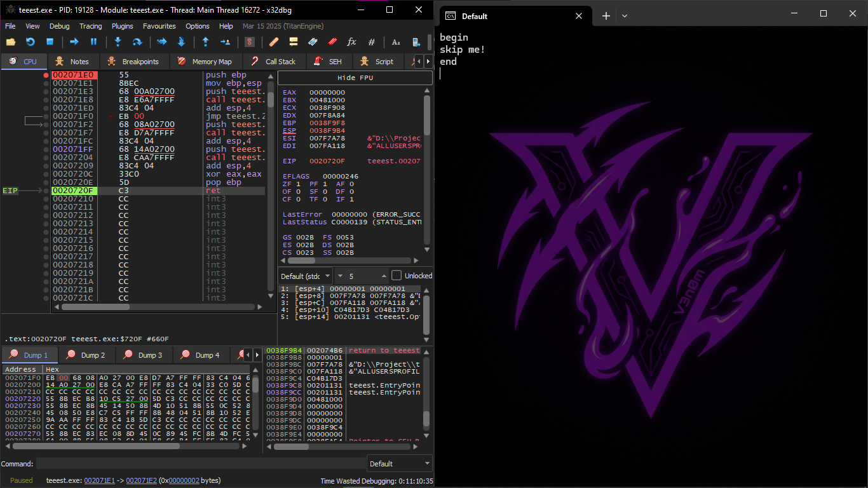Follow the 002071E1 address link
The width and height of the screenshot is (868, 488).
99,480
